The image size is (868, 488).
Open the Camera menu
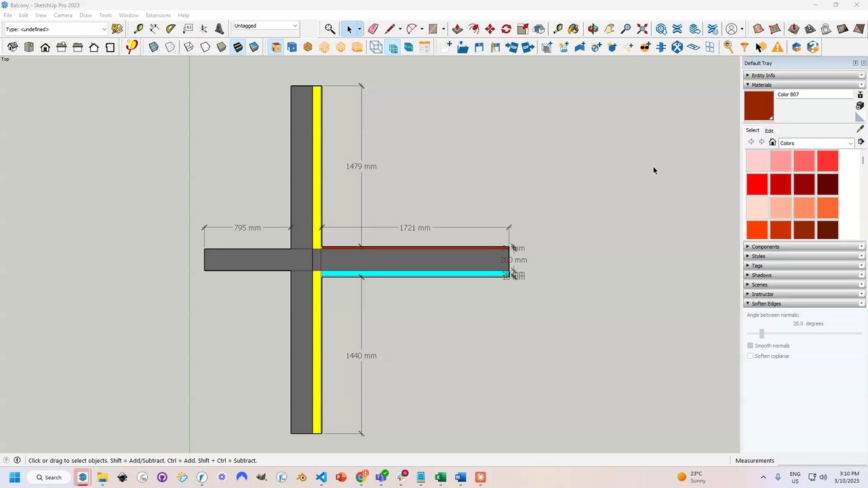62,15
